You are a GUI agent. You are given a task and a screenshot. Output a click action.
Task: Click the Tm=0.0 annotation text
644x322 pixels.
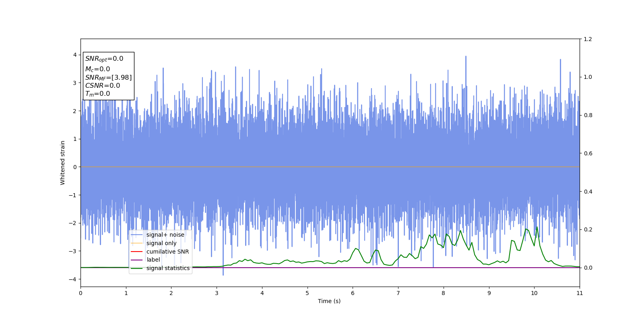point(97,94)
